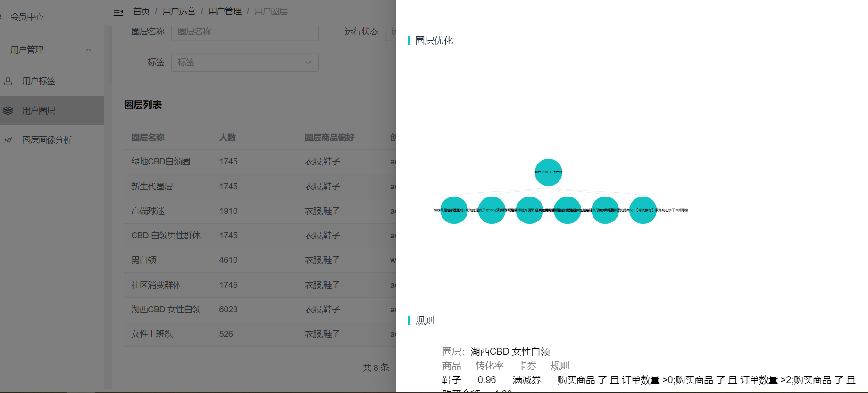Select row 绿地CBD白领圈...
The width and height of the screenshot is (868, 393).
point(260,162)
